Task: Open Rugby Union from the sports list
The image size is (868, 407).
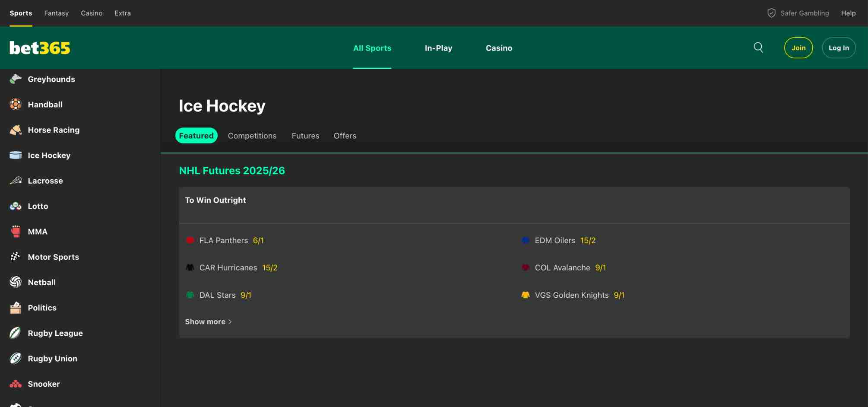Action: 53,359
